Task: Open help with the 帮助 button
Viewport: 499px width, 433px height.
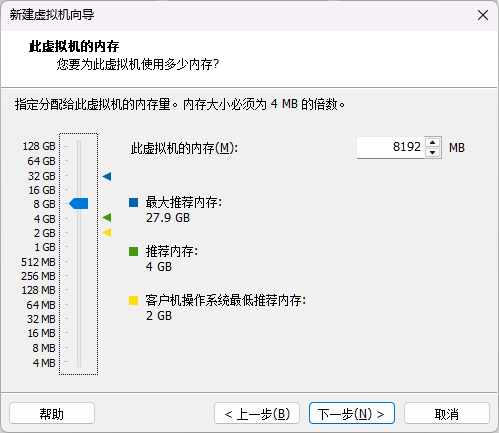Action: [52, 413]
